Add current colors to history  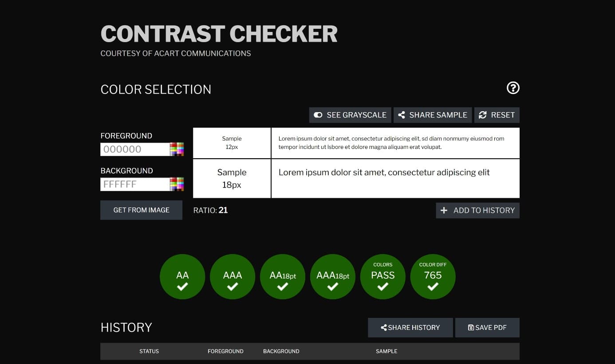click(477, 211)
